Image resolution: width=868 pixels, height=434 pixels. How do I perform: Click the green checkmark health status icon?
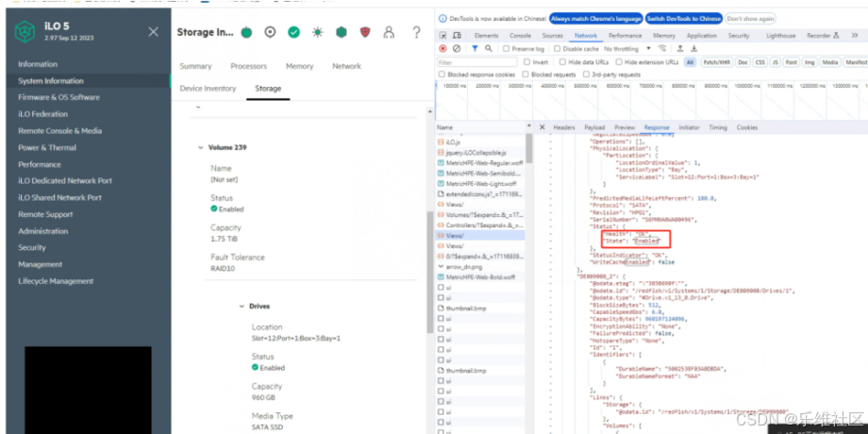[294, 33]
